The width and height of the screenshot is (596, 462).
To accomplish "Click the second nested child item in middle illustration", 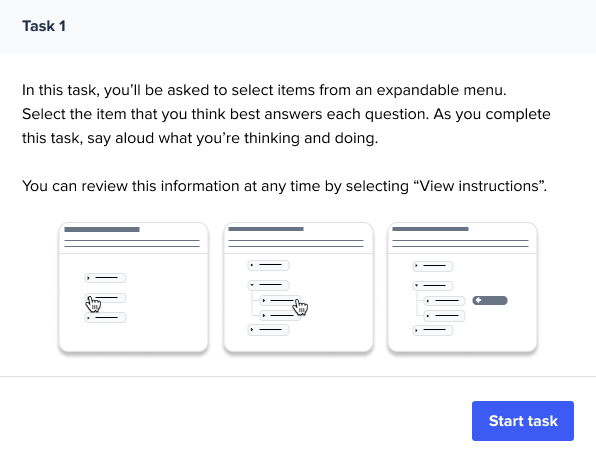I will tap(280, 316).
